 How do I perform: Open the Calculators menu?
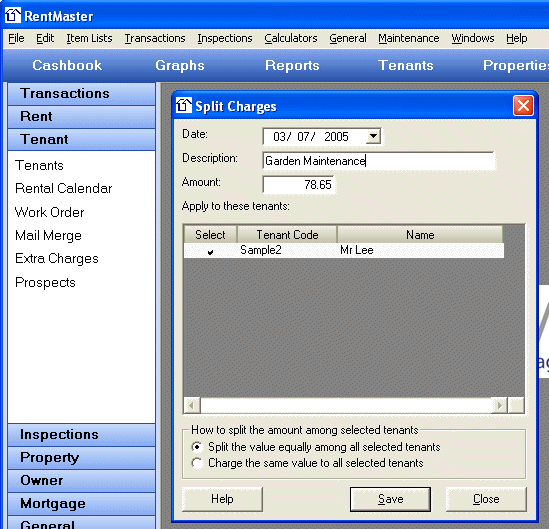pos(291,38)
